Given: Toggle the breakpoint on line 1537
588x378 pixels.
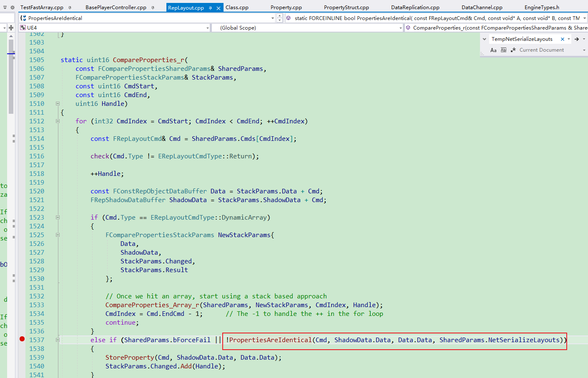Looking at the screenshot, I should pos(22,339).
